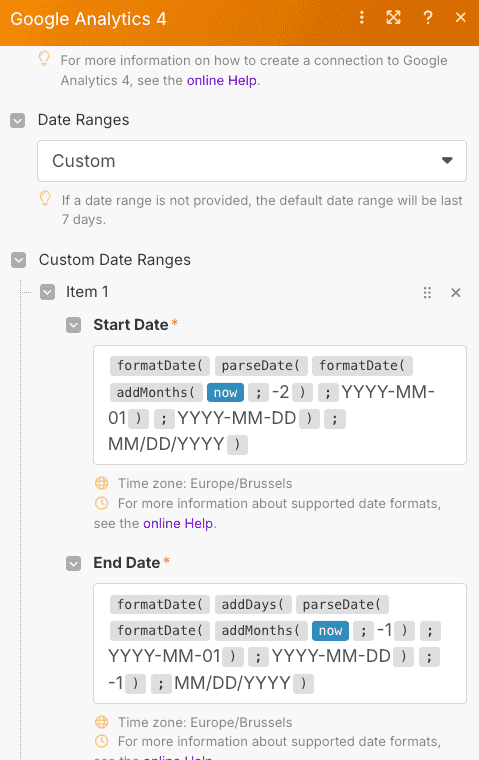Select the now variable in Start Date formula

[x=225, y=393]
